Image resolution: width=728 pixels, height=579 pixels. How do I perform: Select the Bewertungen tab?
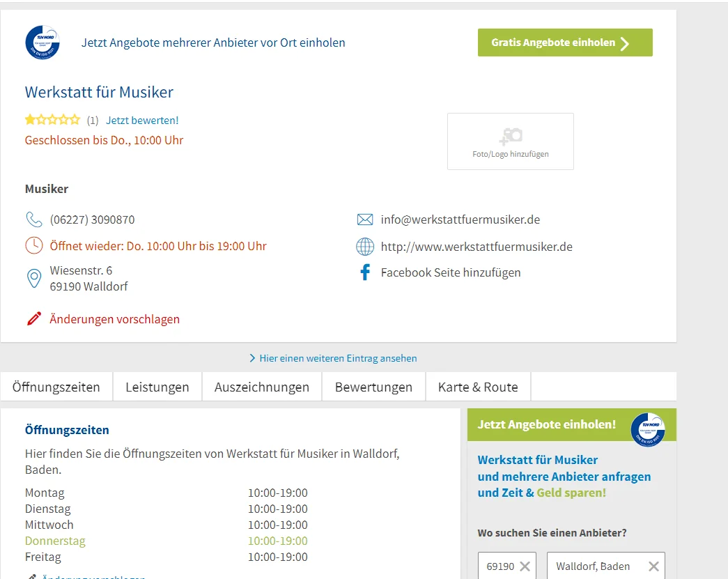[x=373, y=387]
